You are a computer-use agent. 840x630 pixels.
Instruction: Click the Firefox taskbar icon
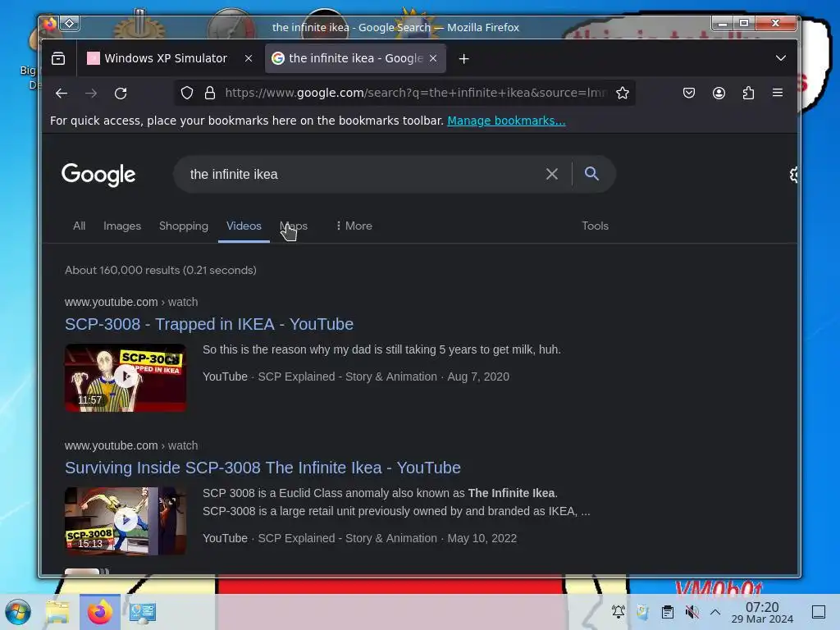[x=99, y=612]
